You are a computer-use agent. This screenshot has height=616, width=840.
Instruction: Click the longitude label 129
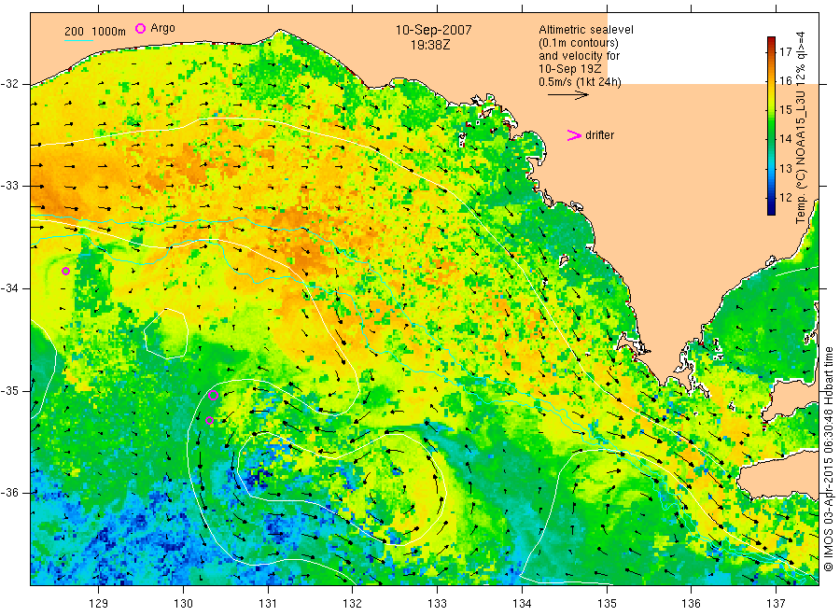coord(99,604)
